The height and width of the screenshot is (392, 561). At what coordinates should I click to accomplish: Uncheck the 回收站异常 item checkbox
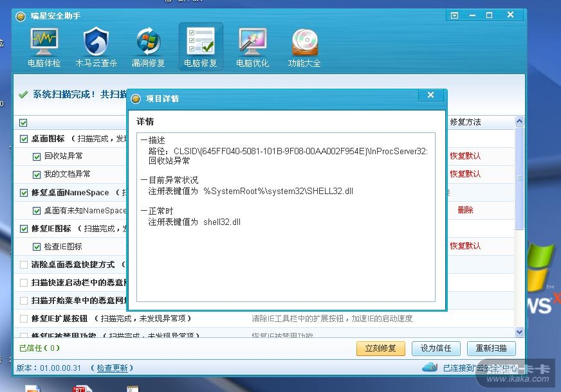(x=37, y=157)
